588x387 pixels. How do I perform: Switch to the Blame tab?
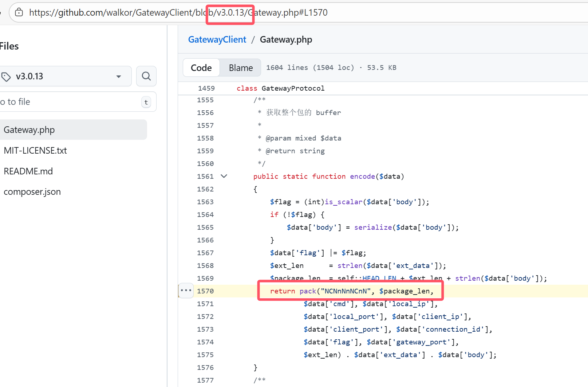(240, 68)
